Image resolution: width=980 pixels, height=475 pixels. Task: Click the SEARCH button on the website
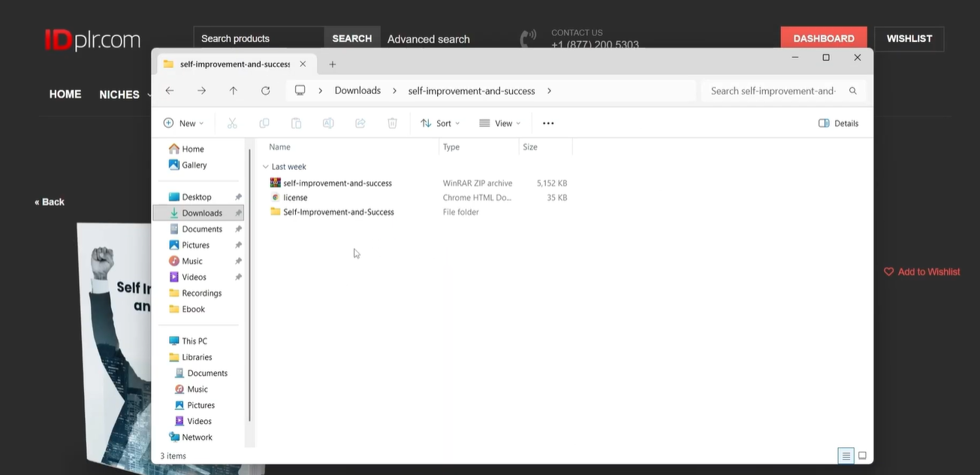point(351,38)
